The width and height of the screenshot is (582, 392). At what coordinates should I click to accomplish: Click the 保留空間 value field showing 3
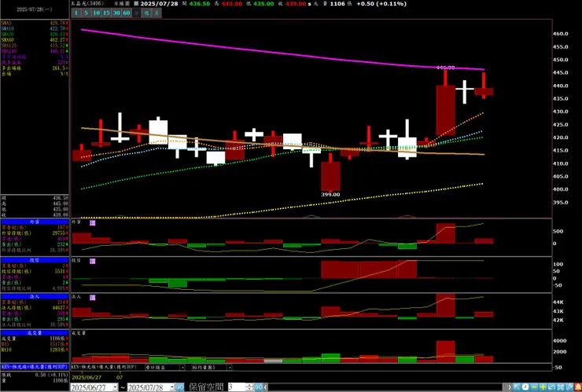point(237,387)
